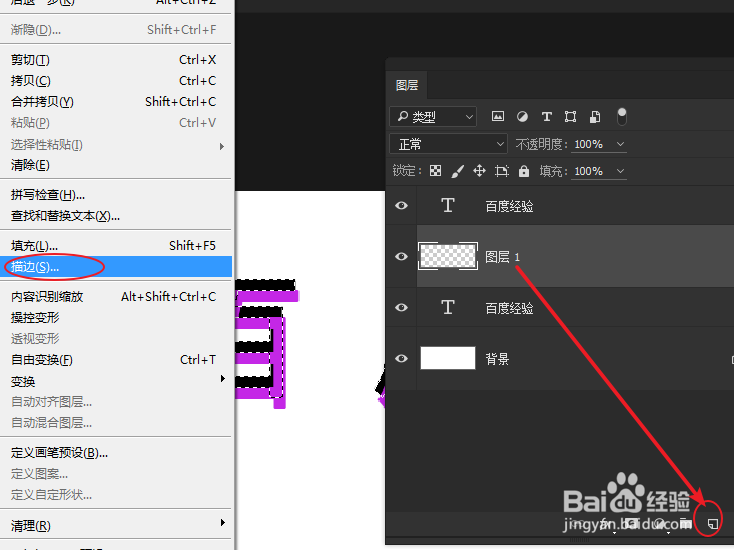The image size is (734, 550).
Task: Filter layers by adjustment layer icon
Action: (522, 117)
